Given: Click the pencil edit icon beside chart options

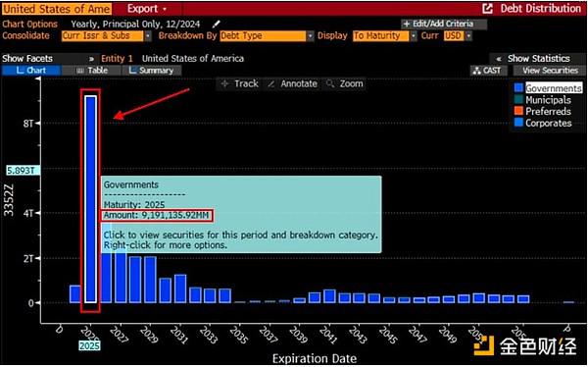Looking at the screenshot, I should coord(216,25).
